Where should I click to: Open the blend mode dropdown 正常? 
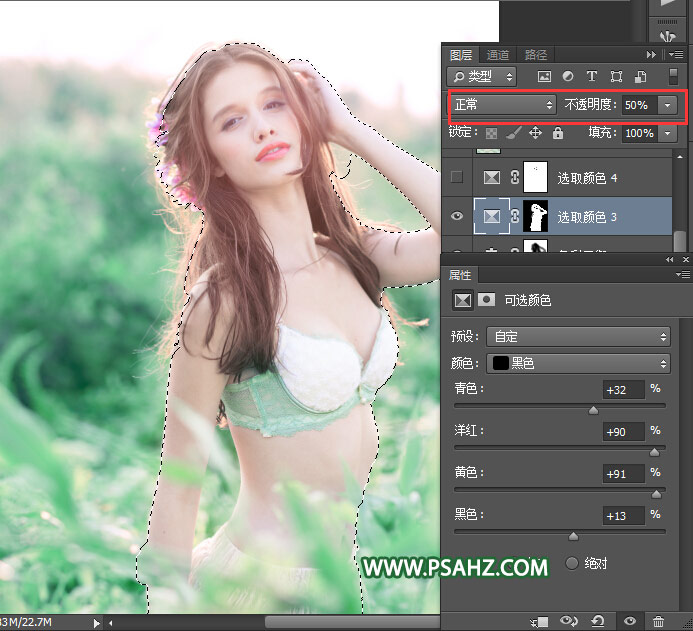pyautogui.click(x=503, y=104)
